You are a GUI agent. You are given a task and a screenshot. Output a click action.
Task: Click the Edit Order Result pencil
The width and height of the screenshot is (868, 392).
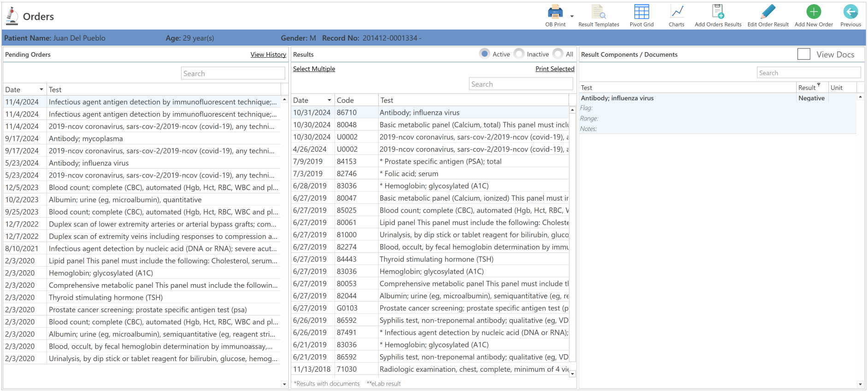768,12
